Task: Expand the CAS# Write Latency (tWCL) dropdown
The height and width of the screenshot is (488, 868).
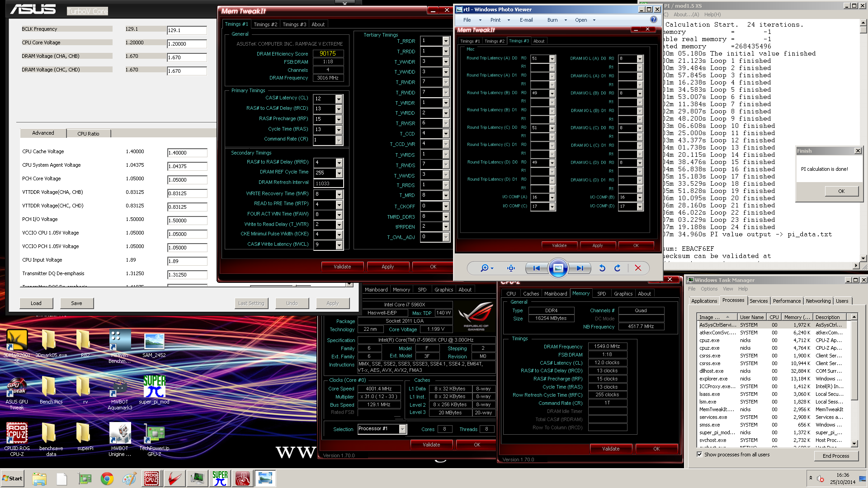Action: click(x=339, y=245)
